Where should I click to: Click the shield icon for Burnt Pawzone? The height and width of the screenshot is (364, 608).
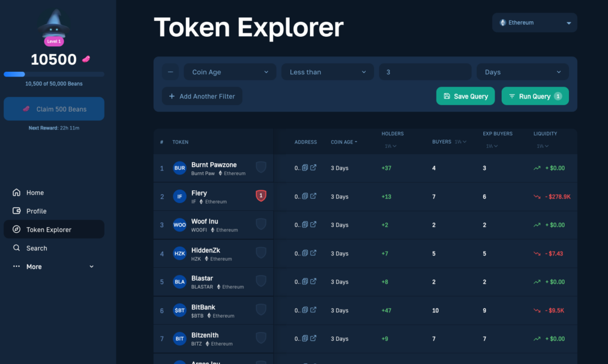261,167
